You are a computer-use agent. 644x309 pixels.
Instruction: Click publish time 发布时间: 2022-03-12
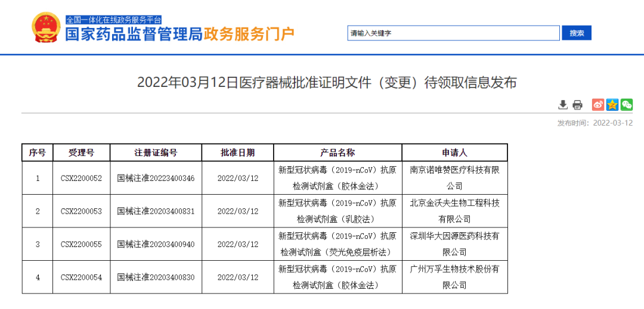595,123
